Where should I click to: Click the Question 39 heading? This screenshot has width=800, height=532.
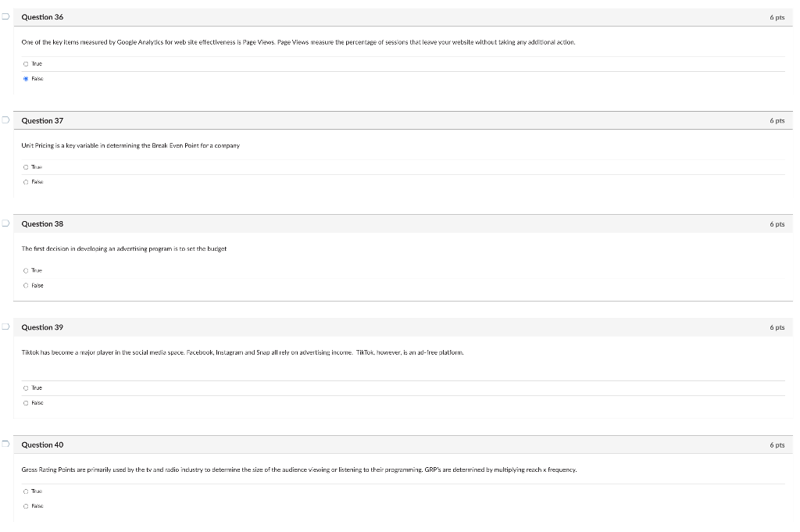point(42,327)
